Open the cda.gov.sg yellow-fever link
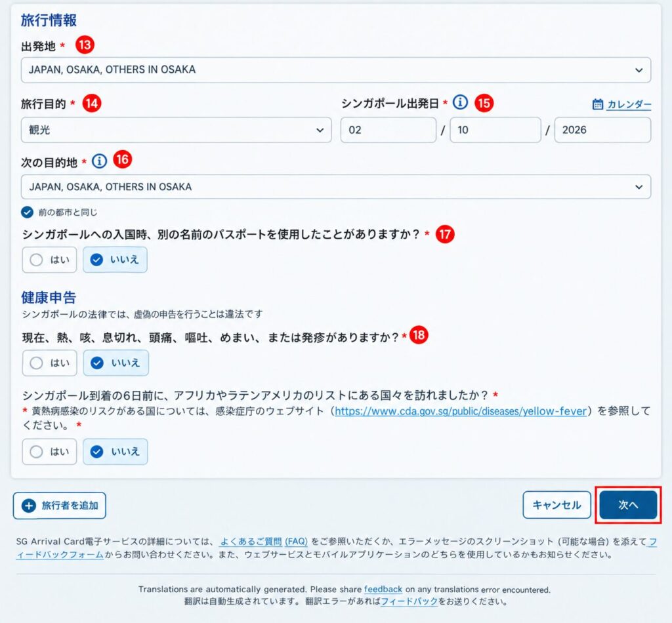 [x=461, y=411]
